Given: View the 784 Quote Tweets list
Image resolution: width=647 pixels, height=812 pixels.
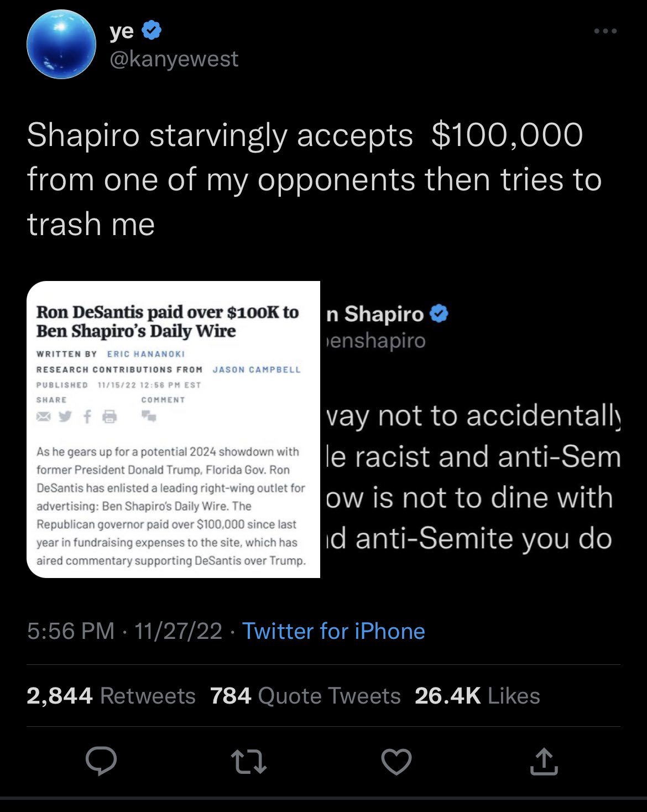Looking at the screenshot, I should [x=305, y=696].
